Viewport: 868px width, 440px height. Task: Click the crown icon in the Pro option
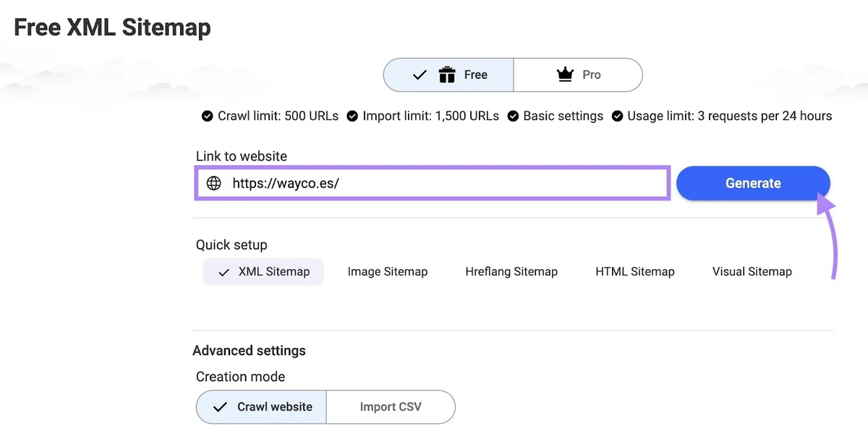coord(565,75)
